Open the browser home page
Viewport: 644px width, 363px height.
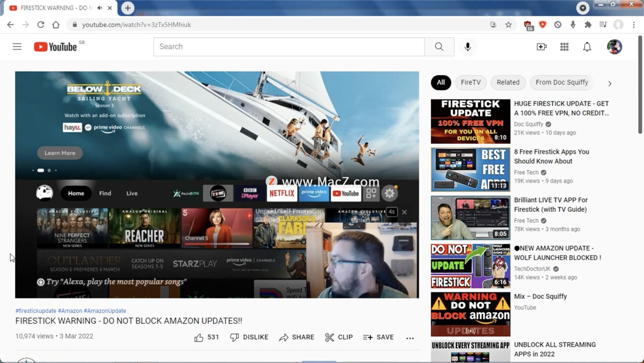tap(56, 25)
